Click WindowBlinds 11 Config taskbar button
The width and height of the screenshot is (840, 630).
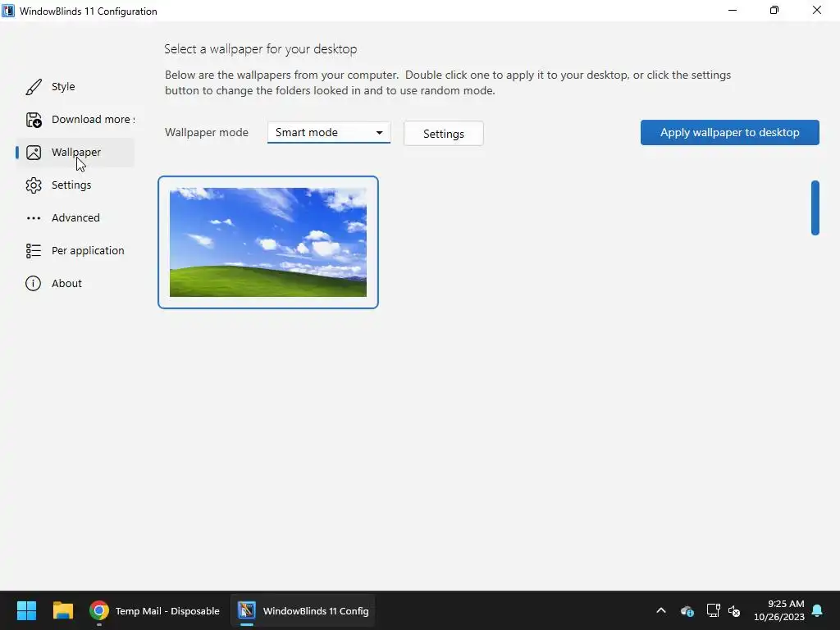[x=304, y=610]
